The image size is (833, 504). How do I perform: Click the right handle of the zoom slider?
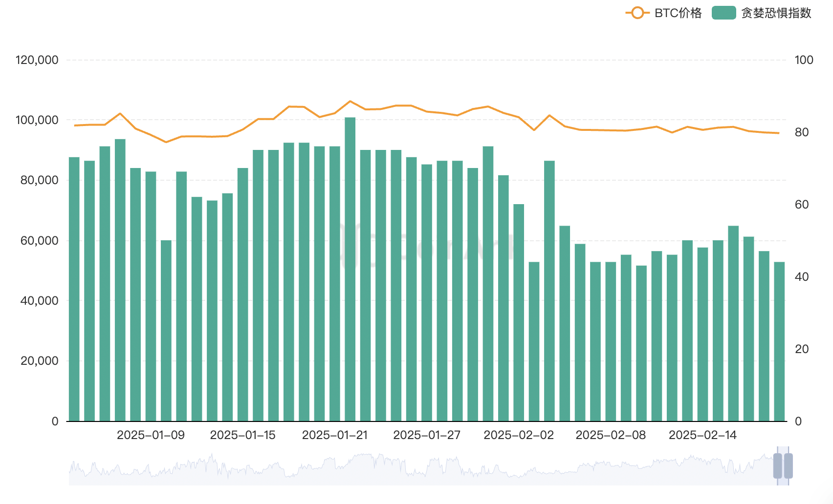click(788, 466)
